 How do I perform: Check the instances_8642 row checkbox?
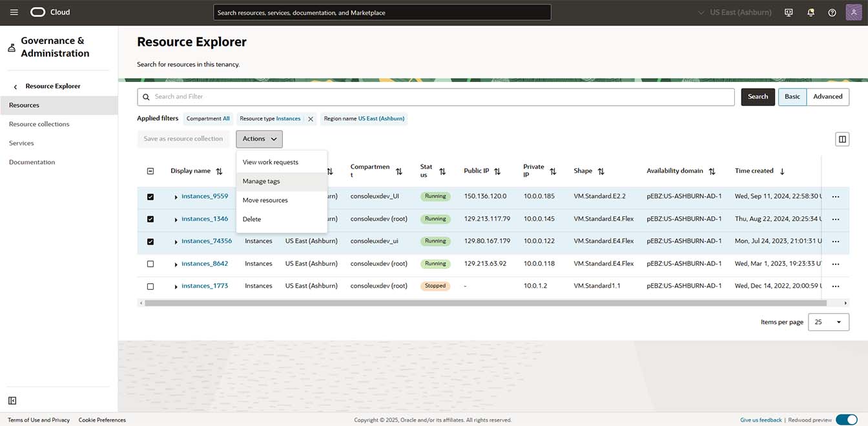tap(150, 263)
